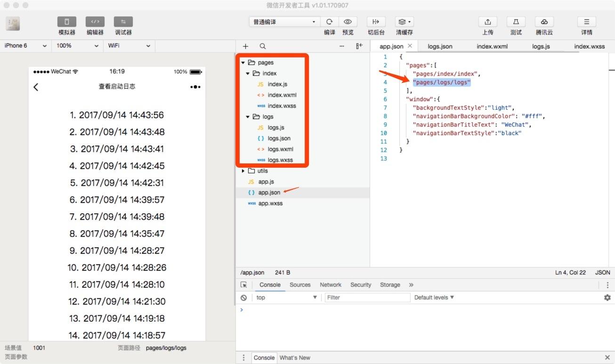615x364 pixels.
Task: Open the details (详情) menu icon
Action: 587,22
